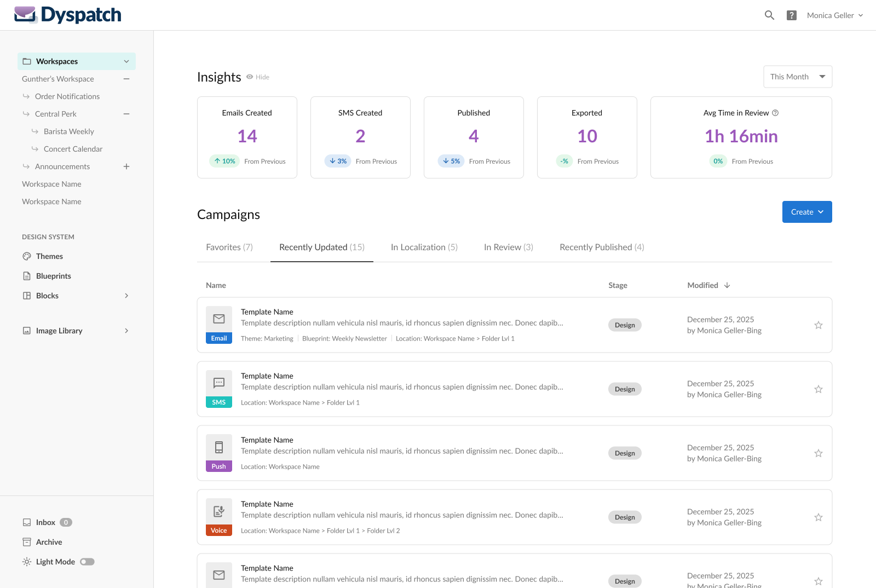
Task: Sort by the Stage column header
Action: [x=618, y=285]
